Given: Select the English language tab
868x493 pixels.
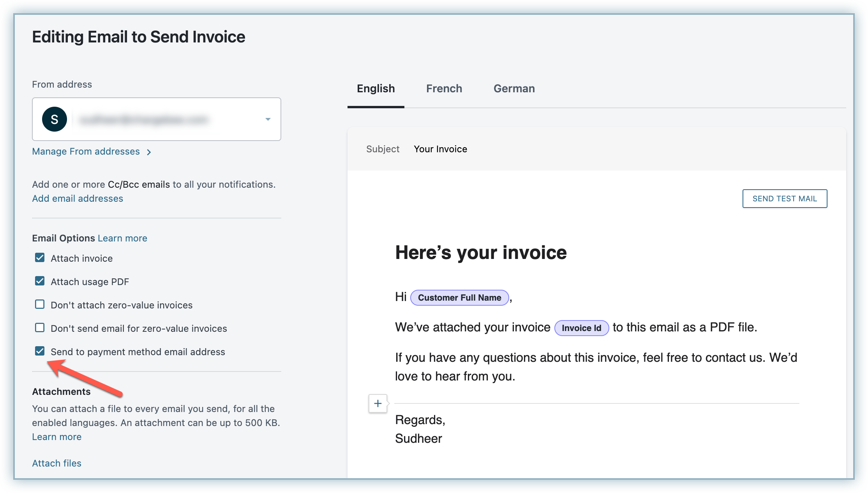Looking at the screenshot, I should [x=376, y=89].
